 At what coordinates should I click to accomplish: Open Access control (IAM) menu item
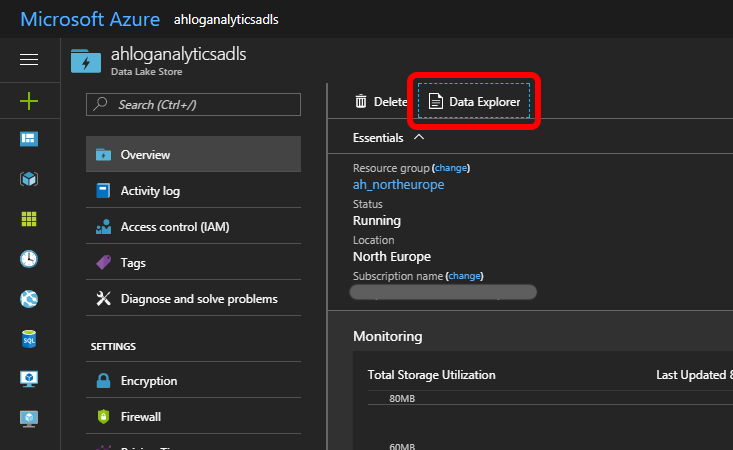coord(193,226)
